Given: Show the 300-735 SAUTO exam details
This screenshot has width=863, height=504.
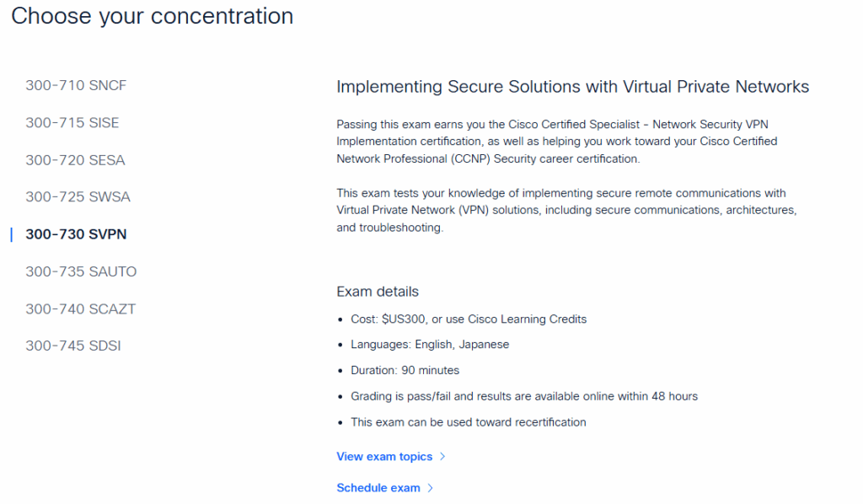Looking at the screenshot, I should point(81,271).
